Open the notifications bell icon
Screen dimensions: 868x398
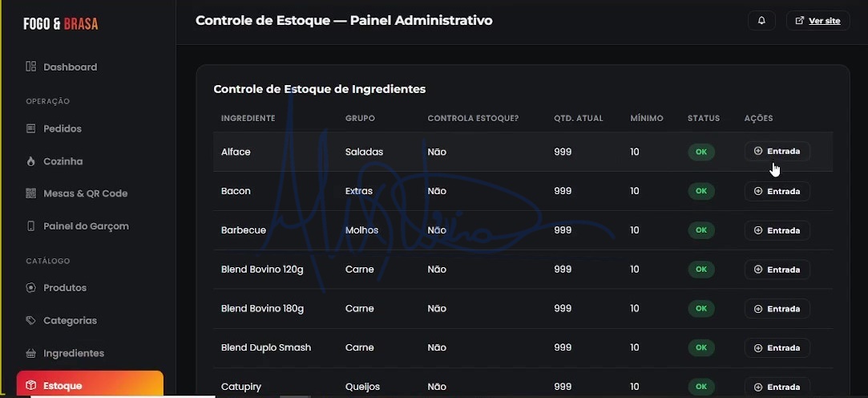click(x=761, y=21)
